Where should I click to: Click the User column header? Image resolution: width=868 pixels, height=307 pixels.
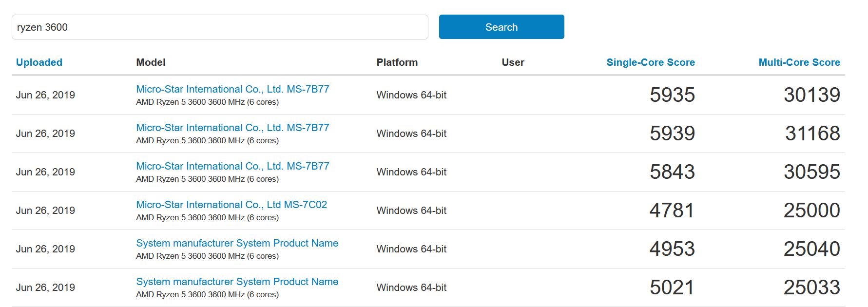[513, 62]
